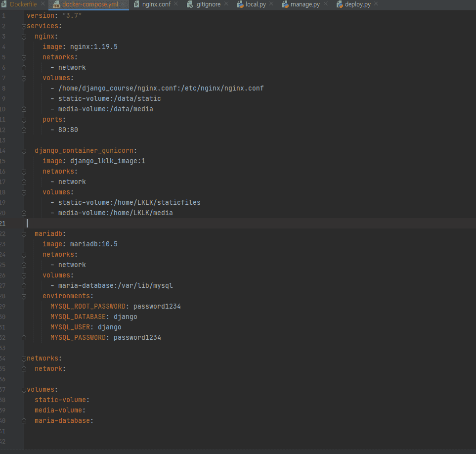Screen dimensions: 476x454
Task: Open the deploy.py tab
Action: pos(357,4)
